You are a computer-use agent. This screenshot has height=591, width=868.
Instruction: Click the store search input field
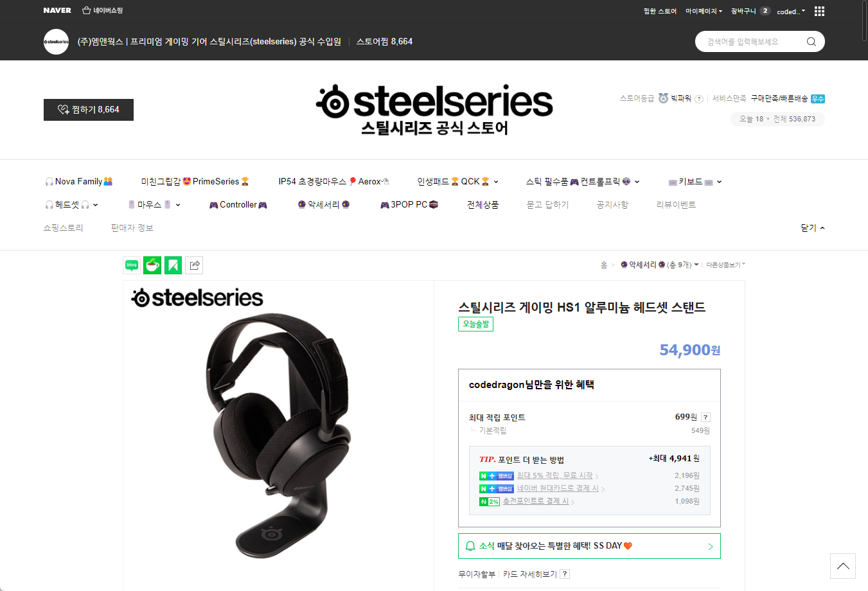752,42
